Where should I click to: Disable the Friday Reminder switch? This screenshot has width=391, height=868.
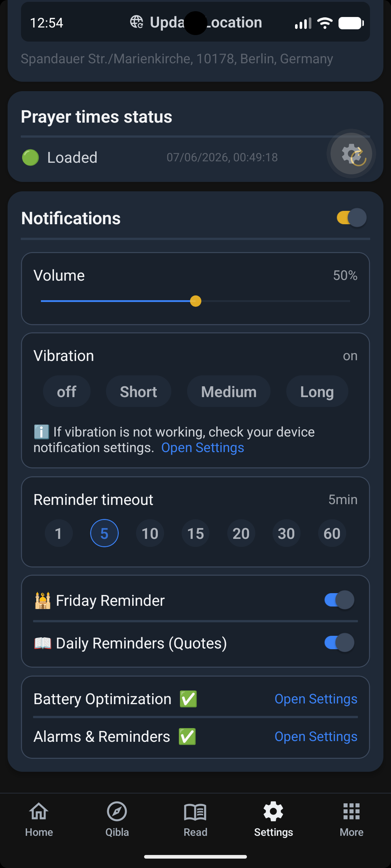339,600
